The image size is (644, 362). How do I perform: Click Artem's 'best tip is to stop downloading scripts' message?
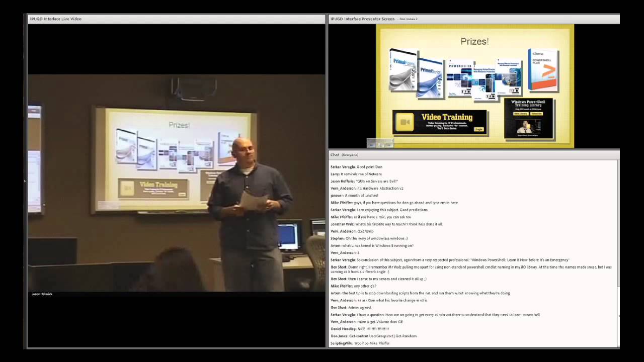[420, 293]
